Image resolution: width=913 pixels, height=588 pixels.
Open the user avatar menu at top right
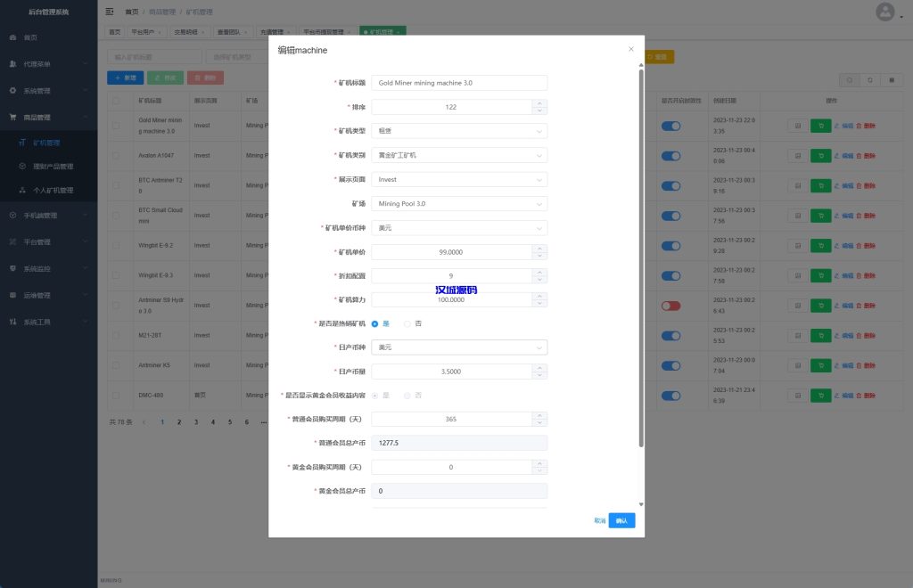pyautogui.click(x=885, y=12)
